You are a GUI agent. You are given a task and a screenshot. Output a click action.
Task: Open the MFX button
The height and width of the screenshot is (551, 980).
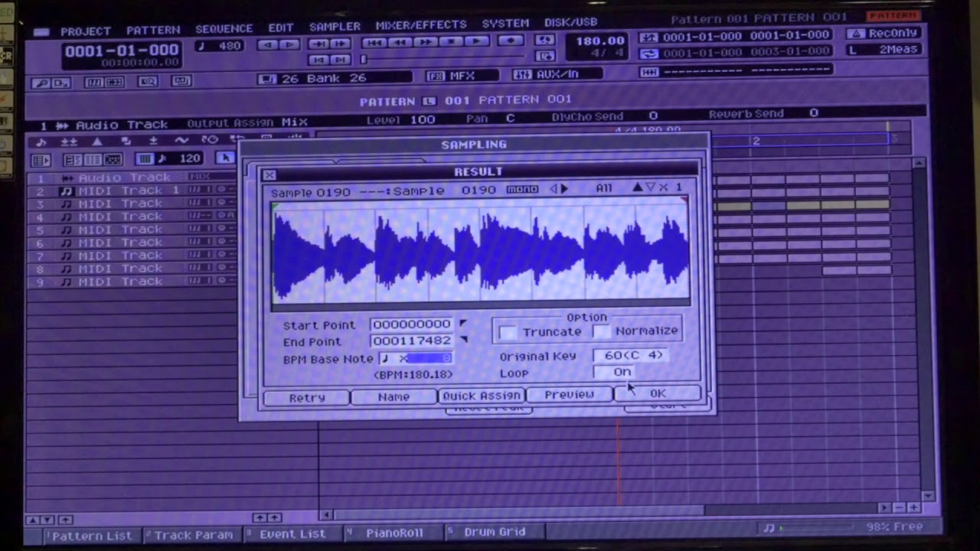[462, 76]
